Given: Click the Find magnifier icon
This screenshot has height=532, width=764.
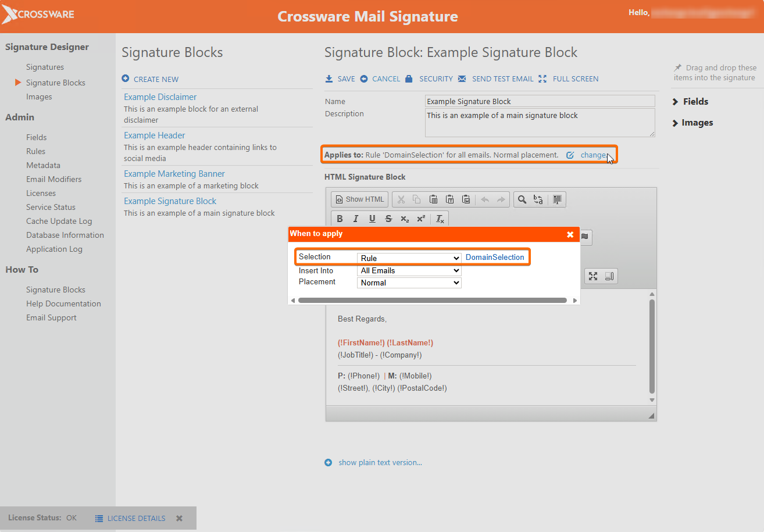Looking at the screenshot, I should pyautogui.click(x=522, y=199).
